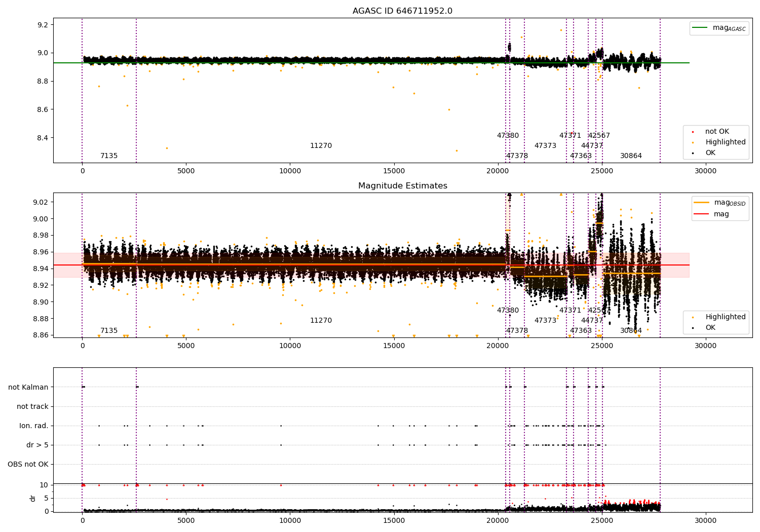This screenshot has width=760, height=532.
Task: Click the 'not Kalman' row label
Action: pyautogui.click(x=28, y=387)
